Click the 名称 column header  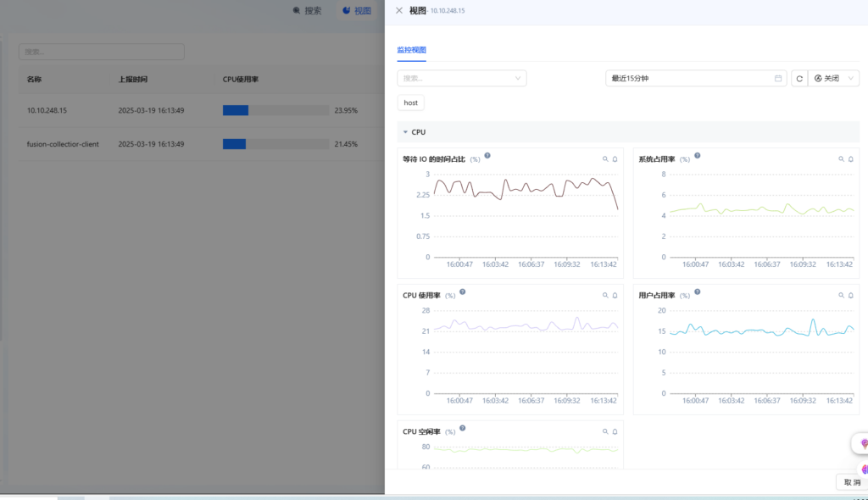coord(34,79)
